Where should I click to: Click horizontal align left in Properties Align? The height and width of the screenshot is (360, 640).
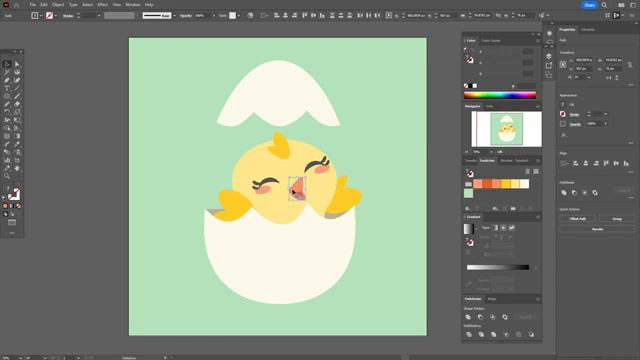point(576,163)
